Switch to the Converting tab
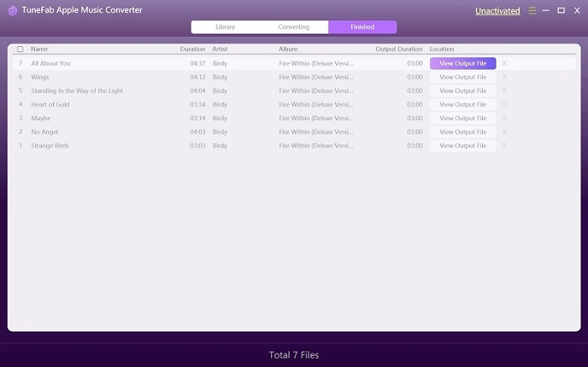 [x=294, y=27]
